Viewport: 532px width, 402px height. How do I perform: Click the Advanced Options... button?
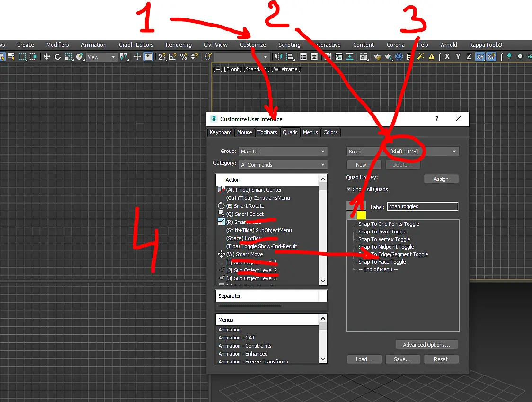click(x=426, y=345)
